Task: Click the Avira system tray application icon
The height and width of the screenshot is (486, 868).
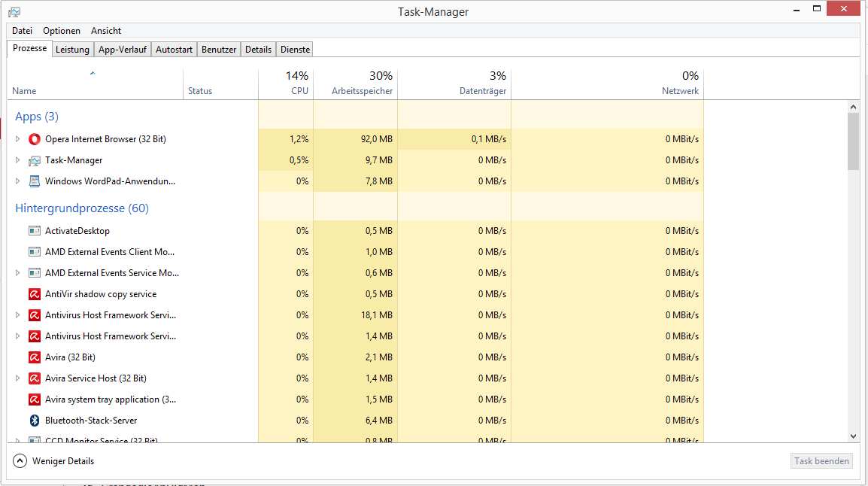Action: pyautogui.click(x=35, y=399)
